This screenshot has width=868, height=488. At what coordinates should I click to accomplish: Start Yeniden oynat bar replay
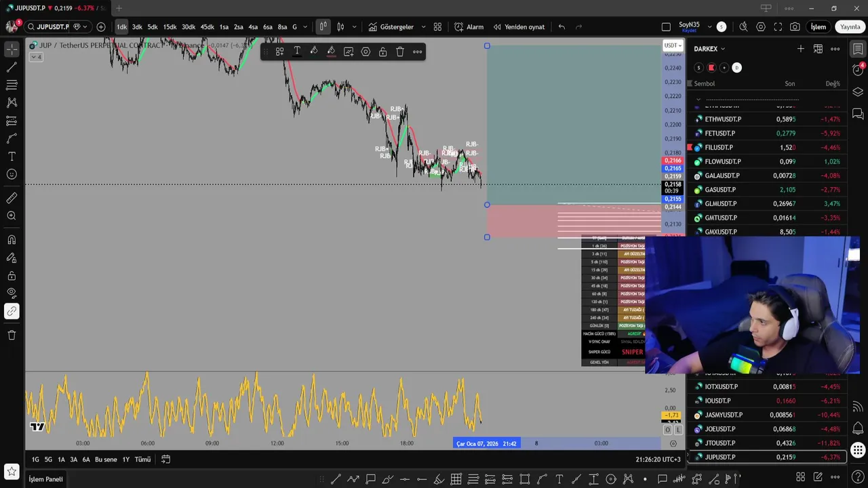coord(519,27)
